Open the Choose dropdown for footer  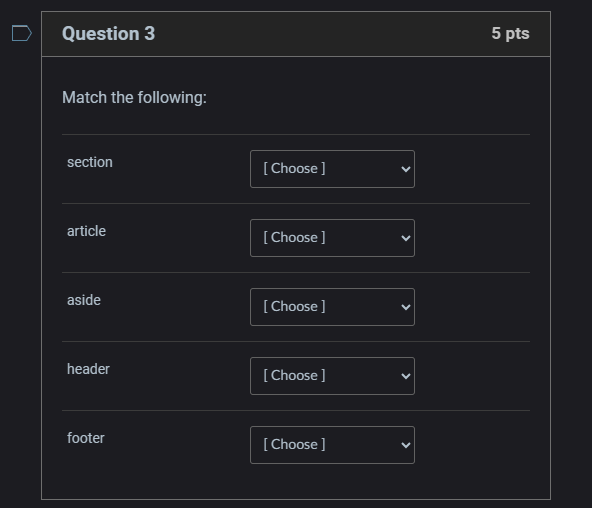(332, 445)
